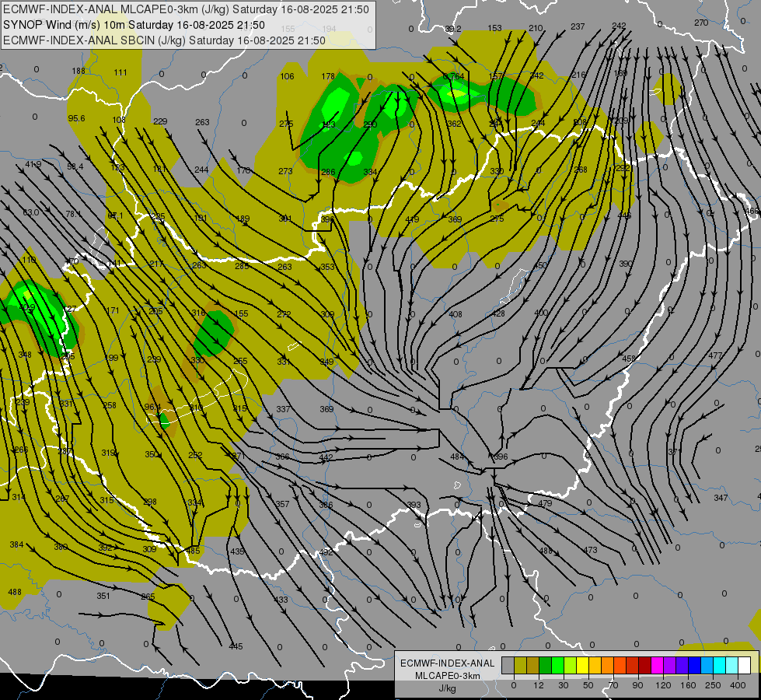
Task: Select the map value 466
Action: click(x=752, y=212)
